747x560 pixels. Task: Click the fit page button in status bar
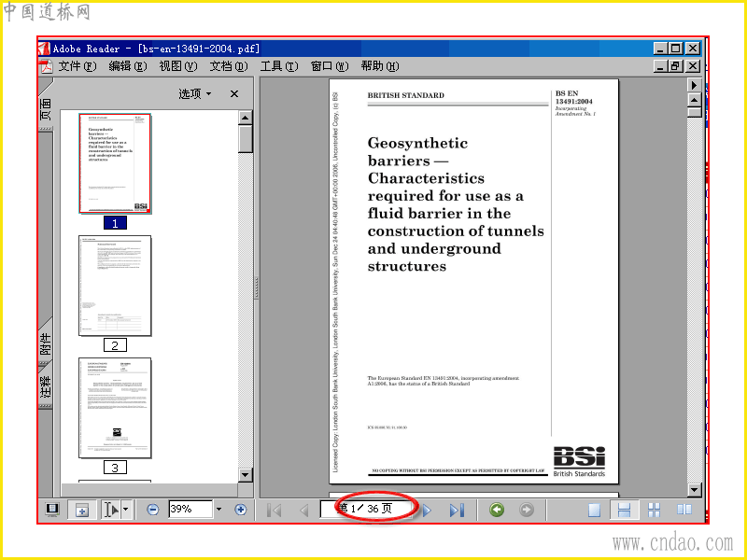[82, 510]
